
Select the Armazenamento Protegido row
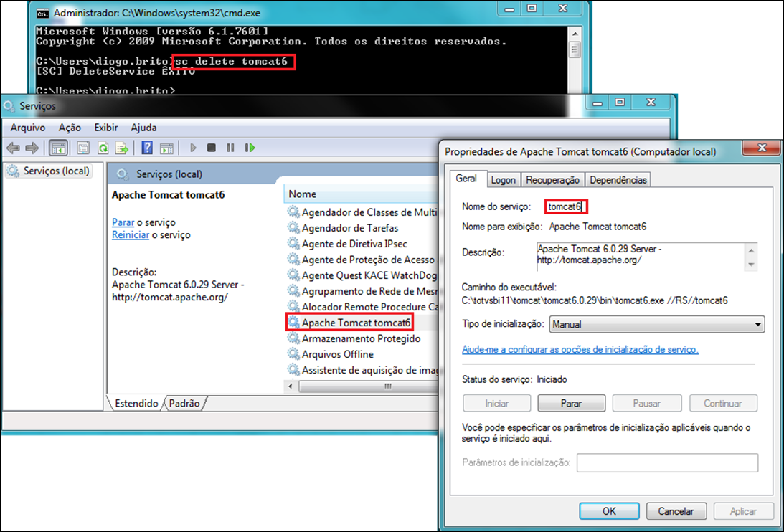point(362,338)
